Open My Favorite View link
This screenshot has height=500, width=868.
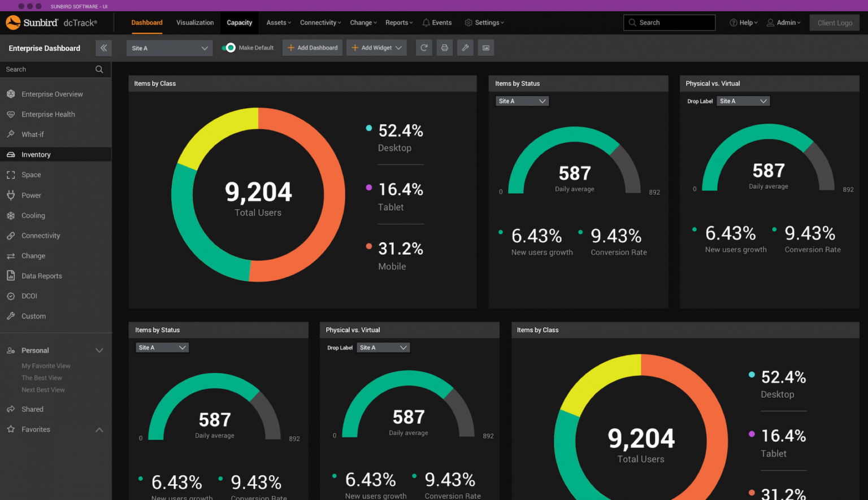(46, 366)
